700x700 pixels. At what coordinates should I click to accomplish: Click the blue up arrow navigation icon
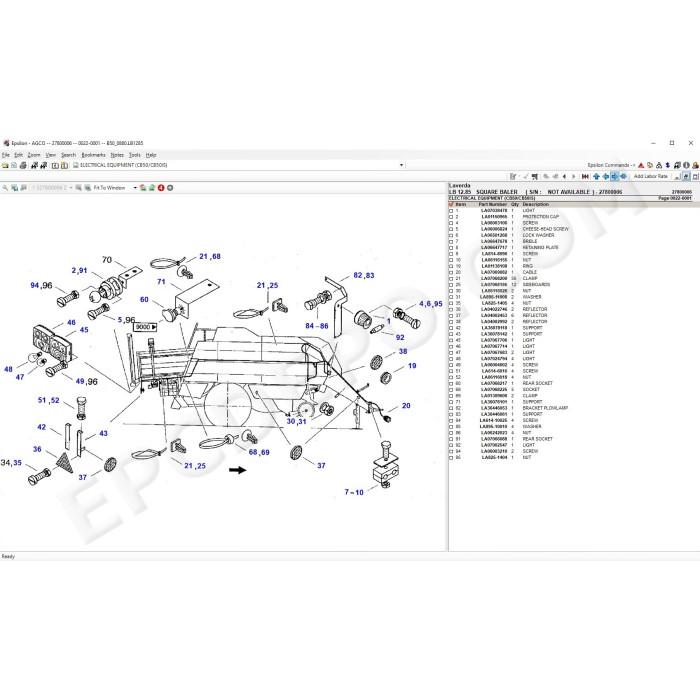point(596,177)
